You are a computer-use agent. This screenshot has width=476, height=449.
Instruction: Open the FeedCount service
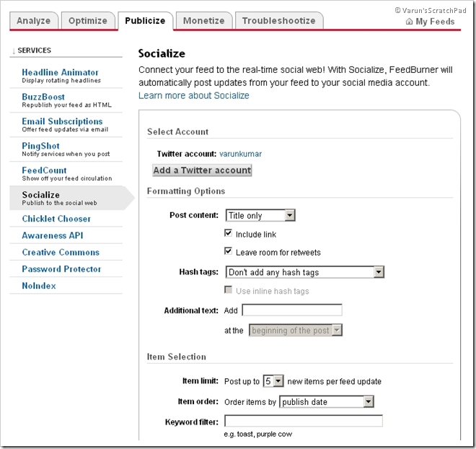coord(44,170)
